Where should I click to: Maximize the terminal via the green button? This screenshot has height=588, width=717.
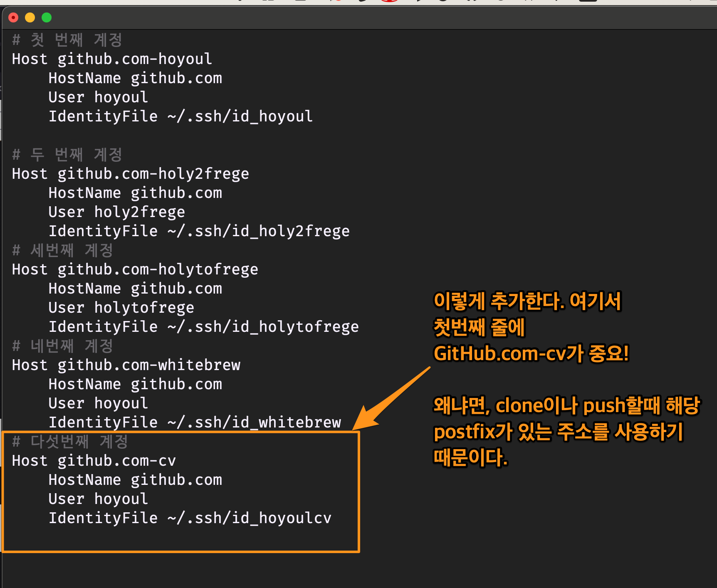point(47,17)
